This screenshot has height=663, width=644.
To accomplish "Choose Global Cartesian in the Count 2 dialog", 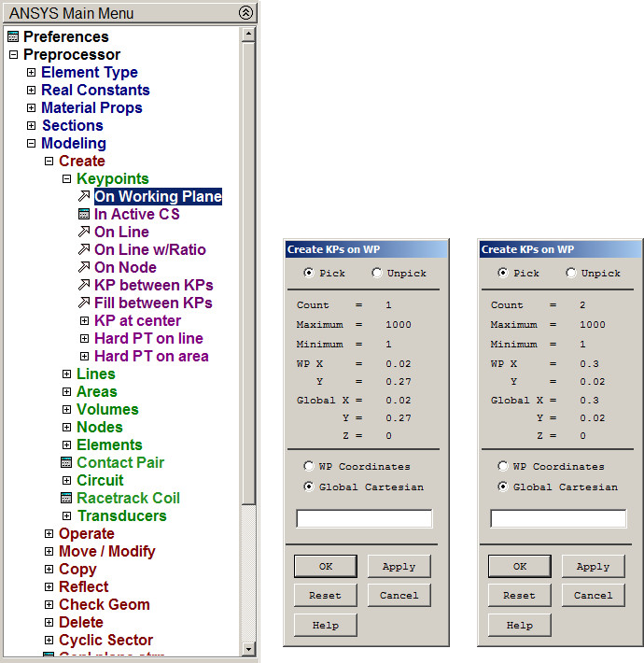I will point(503,487).
